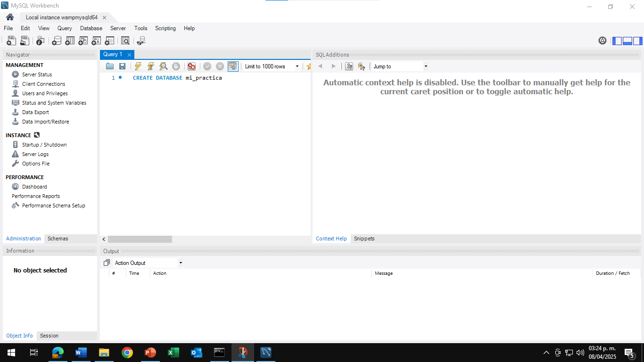Execute the query with lightning bolt
This screenshot has width=644, height=362.
[x=138, y=66]
